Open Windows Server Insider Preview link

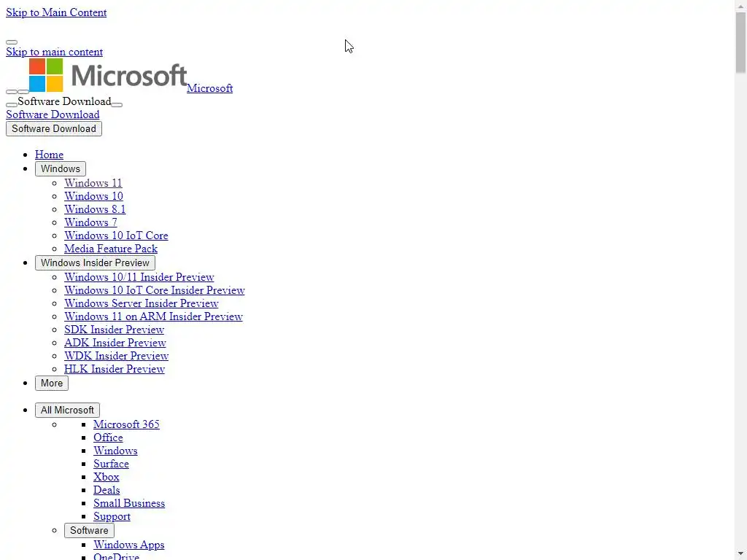tap(142, 303)
